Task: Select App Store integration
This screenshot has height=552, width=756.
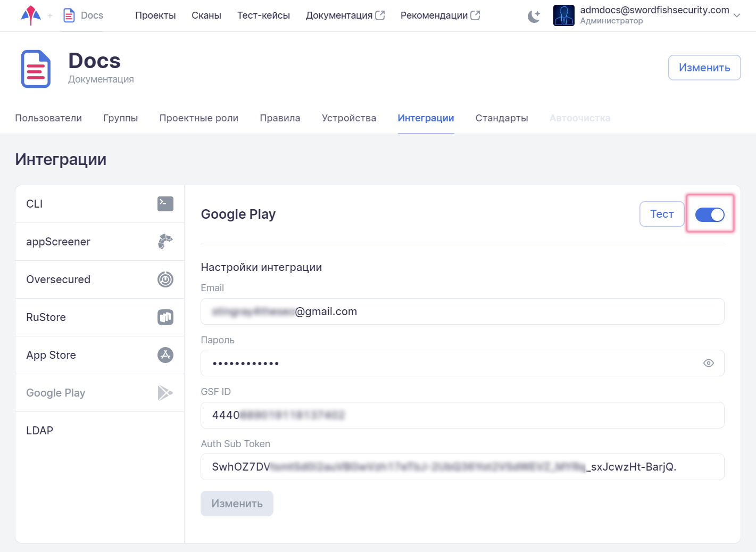Action: tap(99, 355)
